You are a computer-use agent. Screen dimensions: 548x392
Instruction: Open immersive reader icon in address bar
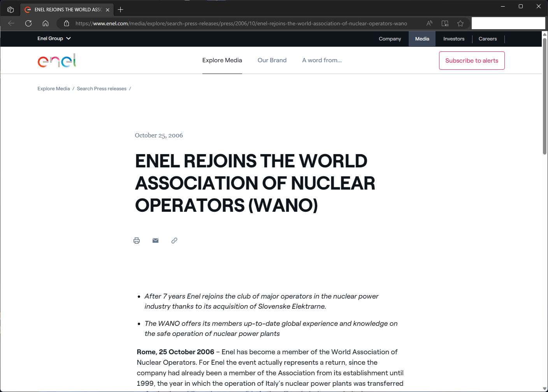click(x=445, y=23)
